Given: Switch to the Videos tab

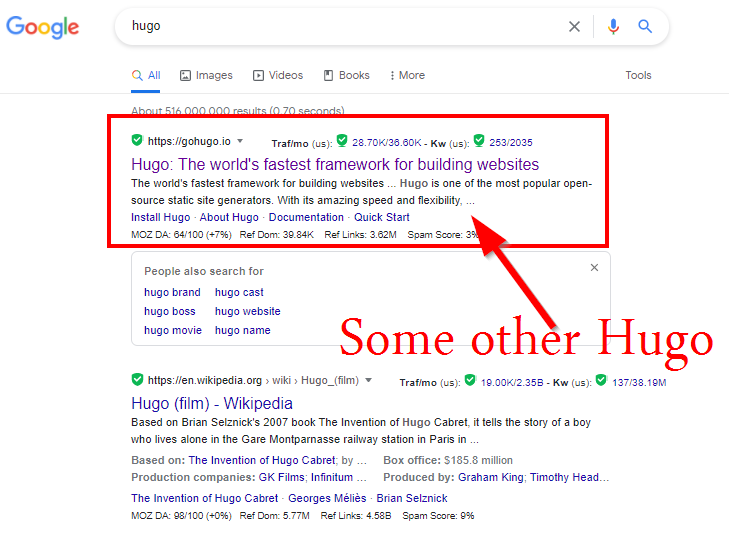Looking at the screenshot, I should pos(278,75).
